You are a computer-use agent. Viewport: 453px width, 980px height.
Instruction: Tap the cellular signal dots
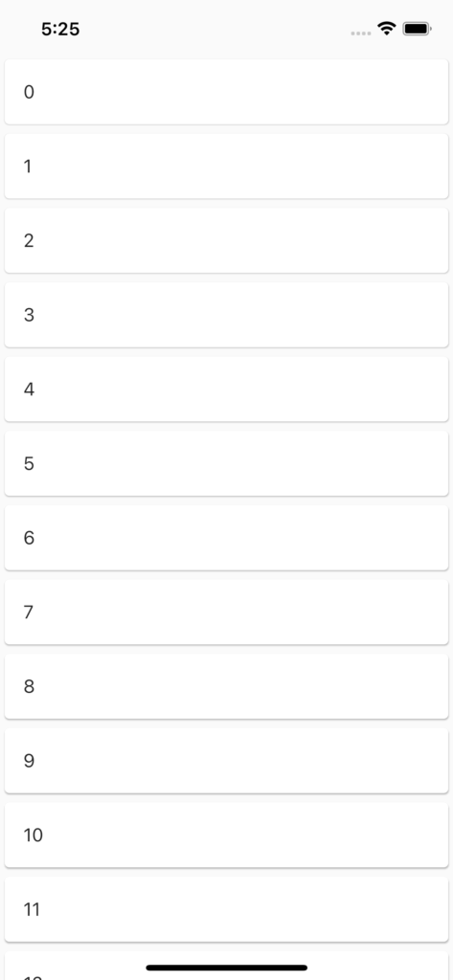point(361,33)
